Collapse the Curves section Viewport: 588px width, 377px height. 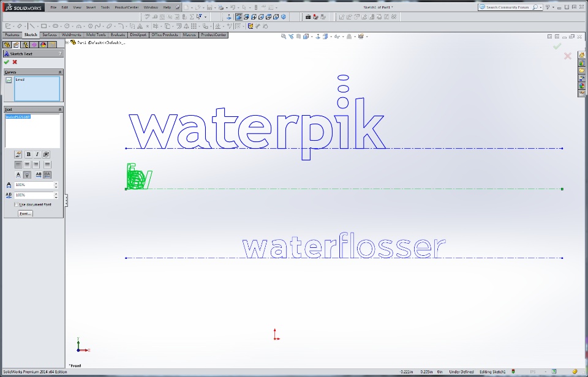point(60,72)
